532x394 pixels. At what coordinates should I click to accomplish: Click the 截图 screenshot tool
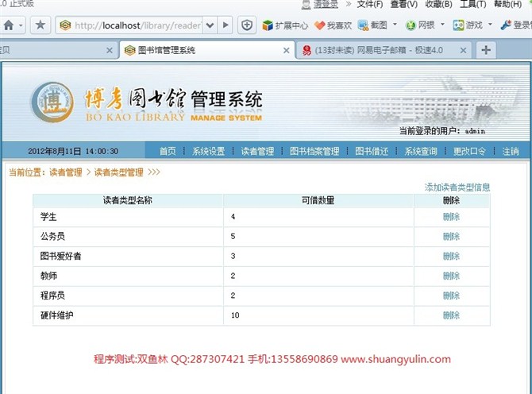[375, 25]
